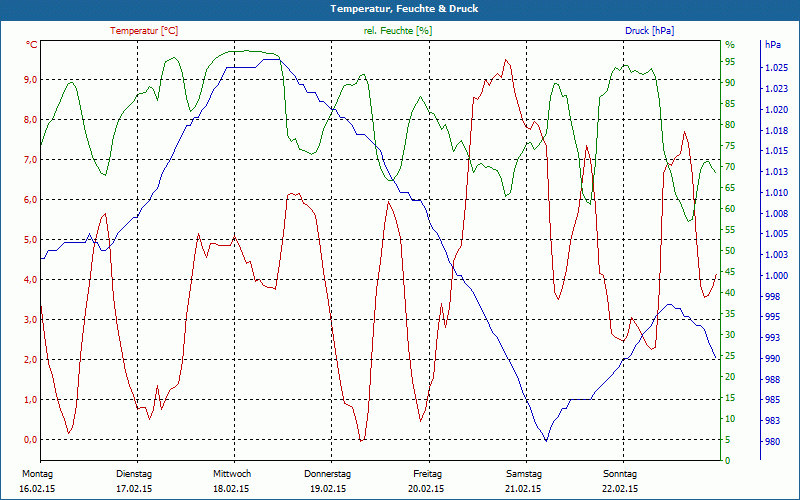This screenshot has height=500, width=800.
Task: Click the "1,0" temperature axis tick
Action: tap(31, 399)
